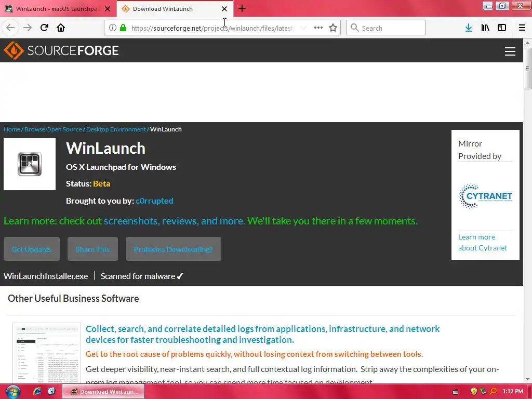Image resolution: width=532 pixels, height=399 pixels.
Task: Go back with the browser Back arrow
Action: click(10, 28)
